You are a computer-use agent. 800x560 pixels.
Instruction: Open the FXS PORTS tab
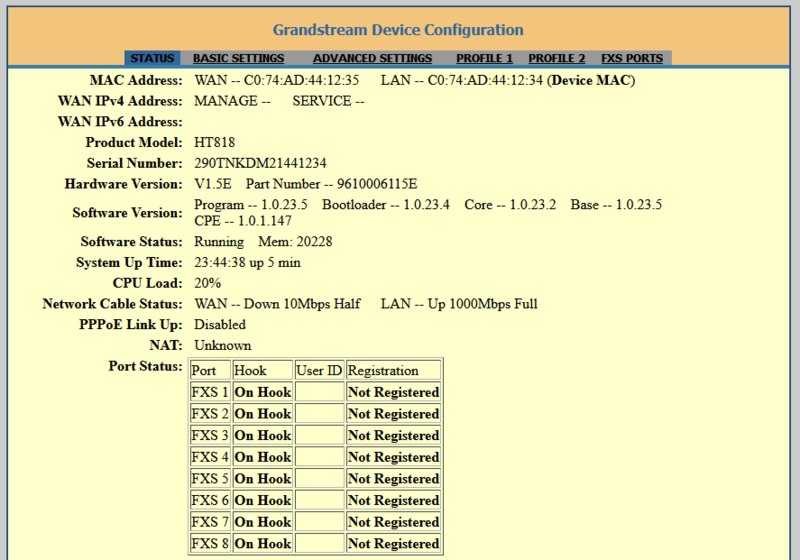pyautogui.click(x=632, y=58)
